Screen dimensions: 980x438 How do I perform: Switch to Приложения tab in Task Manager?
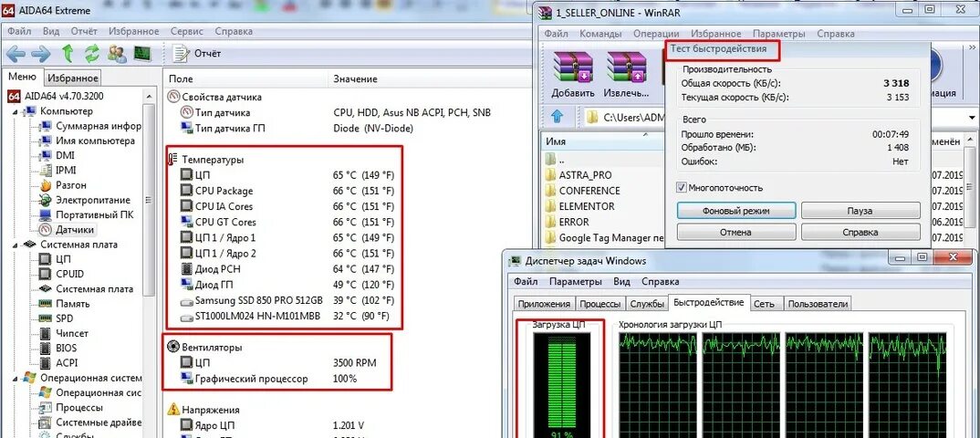[543, 304]
